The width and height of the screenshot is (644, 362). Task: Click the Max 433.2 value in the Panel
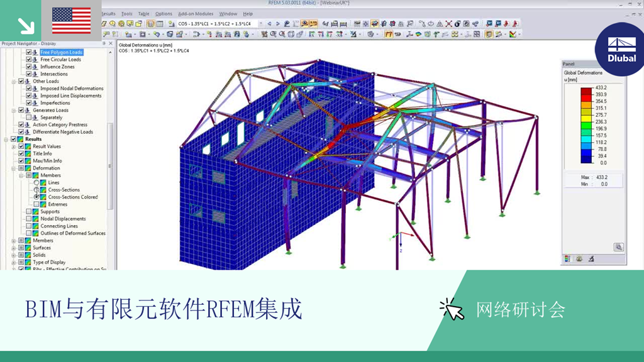(x=602, y=177)
